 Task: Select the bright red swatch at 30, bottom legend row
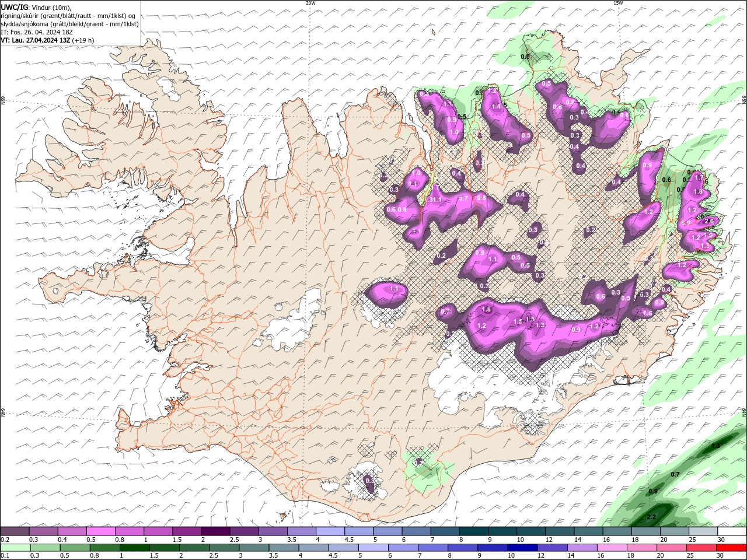(731, 548)
